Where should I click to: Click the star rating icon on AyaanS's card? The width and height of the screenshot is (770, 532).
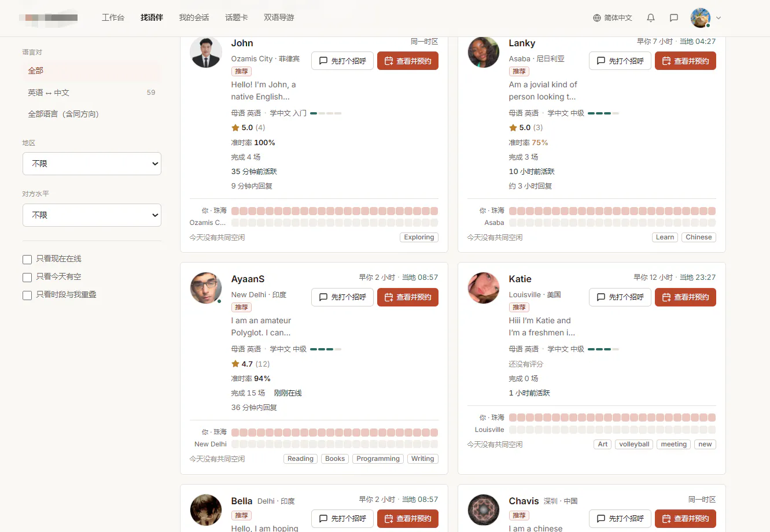[235, 364]
